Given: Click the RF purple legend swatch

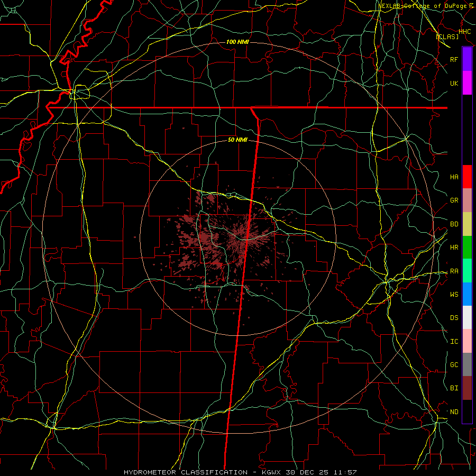Looking at the screenshot, I should pyautogui.click(x=467, y=59).
